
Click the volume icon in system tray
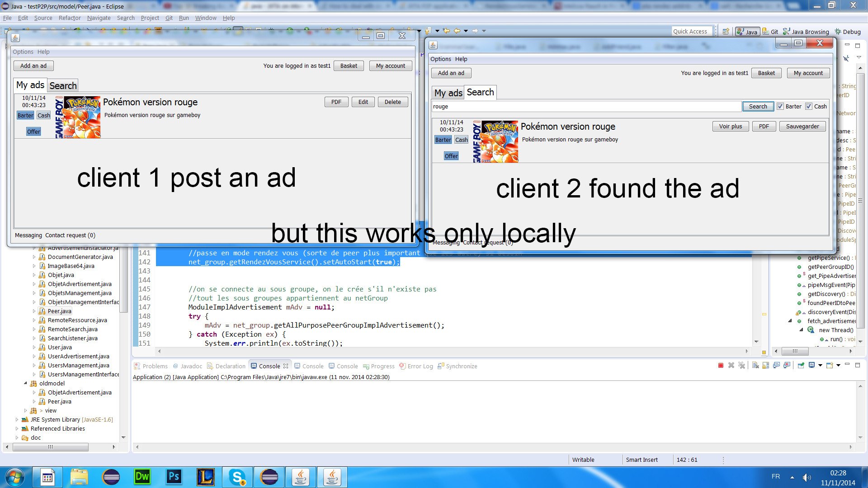coord(807,477)
